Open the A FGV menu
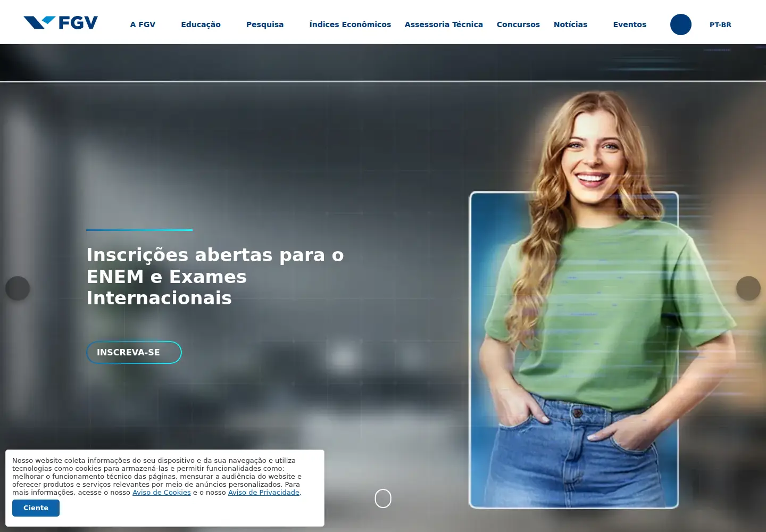Image resolution: width=766 pixels, height=532 pixels. click(x=143, y=24)
